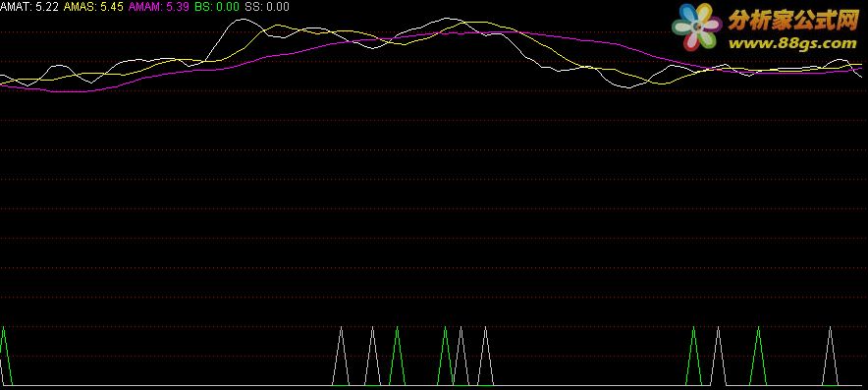Click the AMAT: 5.22 indicator label
The height and width of the screenshot is (390, 868).
tap(29, 7)
